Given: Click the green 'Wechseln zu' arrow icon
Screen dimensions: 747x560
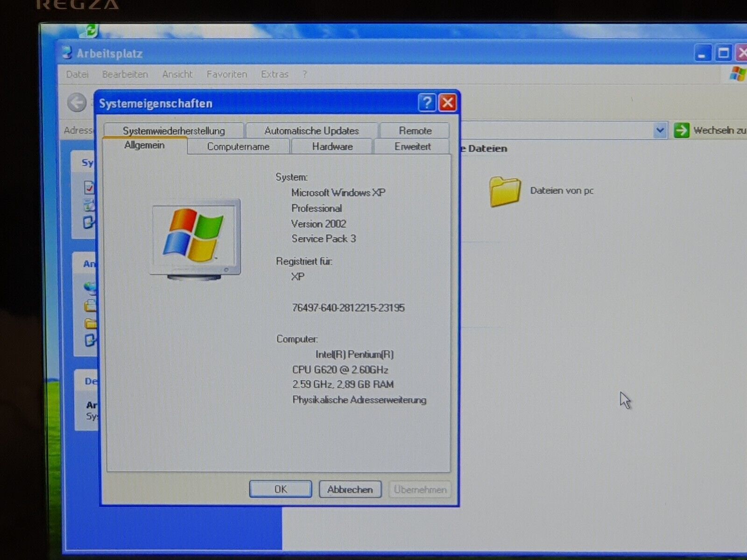Looking at the screenshot, I should (681, 130).
